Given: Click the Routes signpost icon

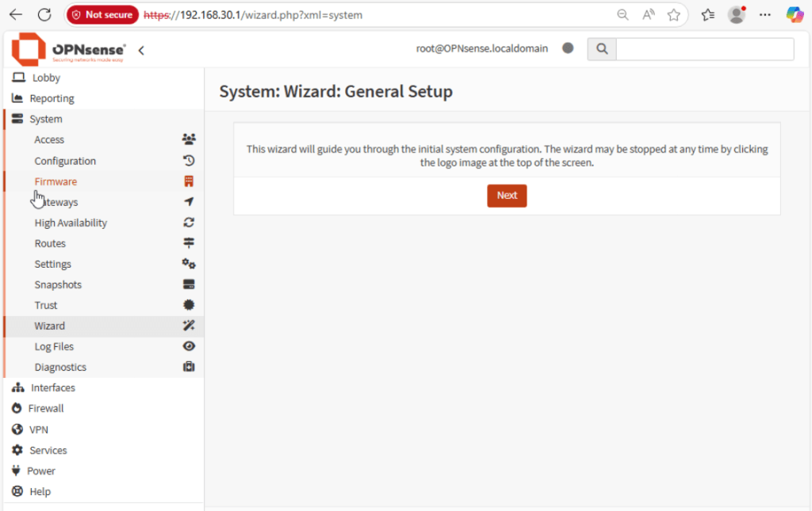Looking at the screenshot, I should (x=189, y=243).
